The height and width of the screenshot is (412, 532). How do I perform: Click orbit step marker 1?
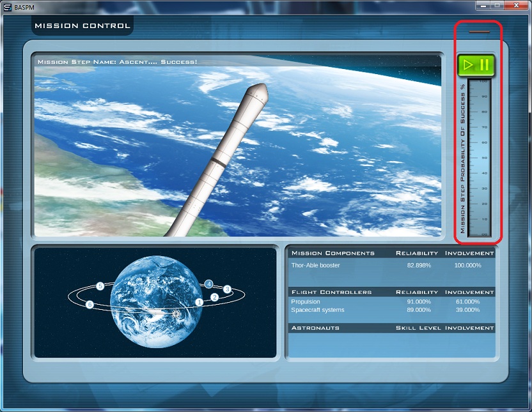coord(199,301)
